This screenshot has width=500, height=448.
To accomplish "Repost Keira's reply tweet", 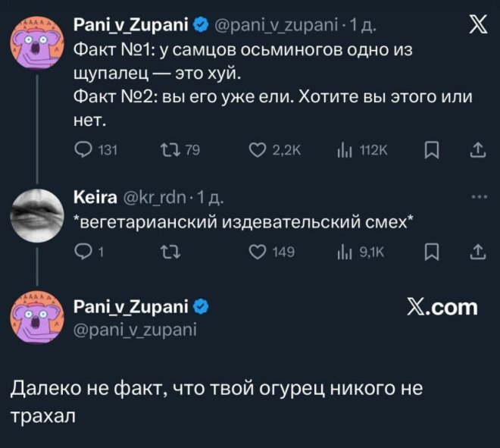I will click(170, 252).
